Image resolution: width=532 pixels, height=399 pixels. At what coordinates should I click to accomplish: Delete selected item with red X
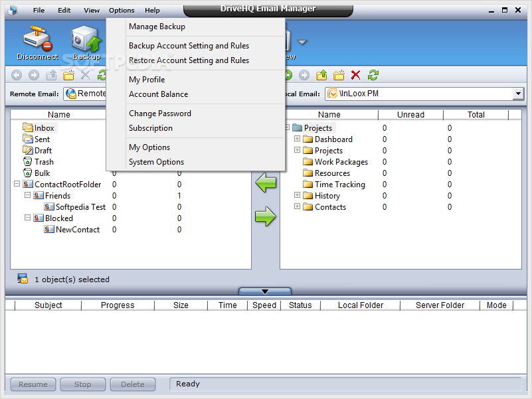pyautogui.click(x=355, y=75)
